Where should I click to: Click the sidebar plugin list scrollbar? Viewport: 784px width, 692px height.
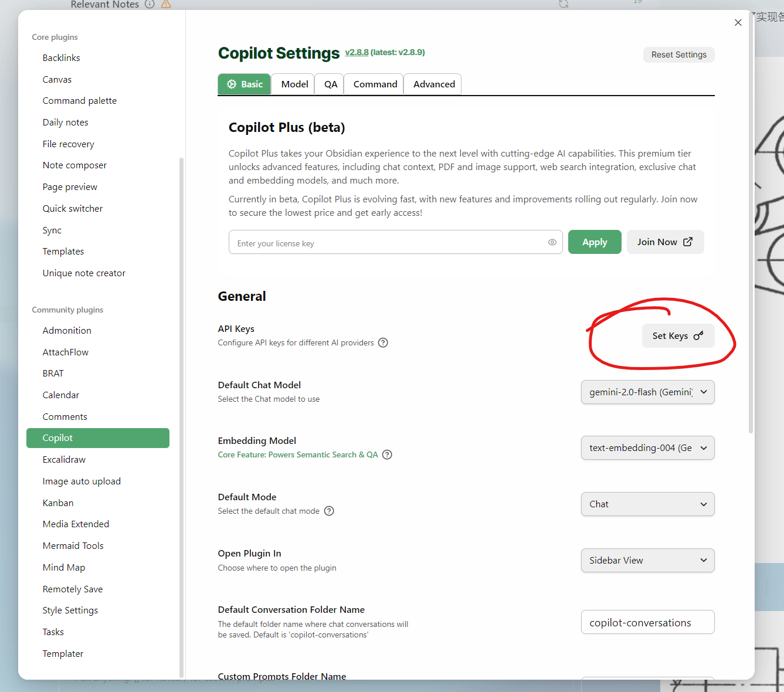(181, 417)
